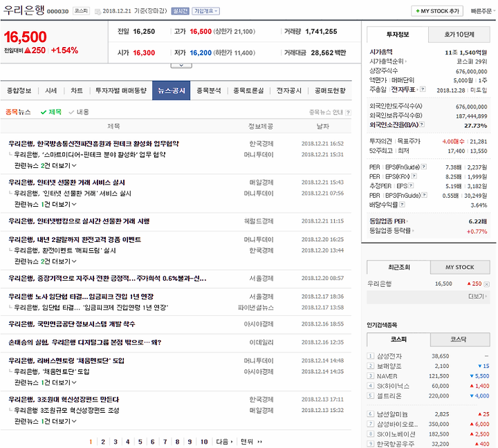Open 빠른주문 dropdown at top right
498x448 pixels.
pyautogui.click(x=483, y=11)
